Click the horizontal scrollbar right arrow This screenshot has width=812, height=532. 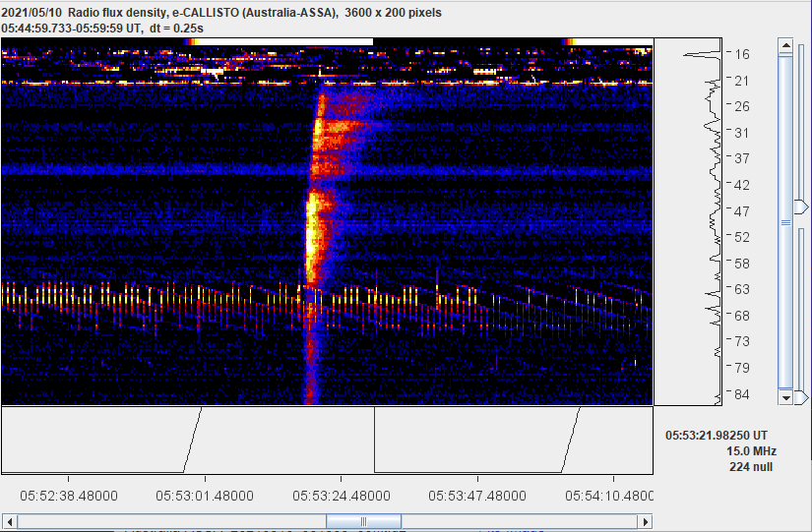tap(645, 521)
